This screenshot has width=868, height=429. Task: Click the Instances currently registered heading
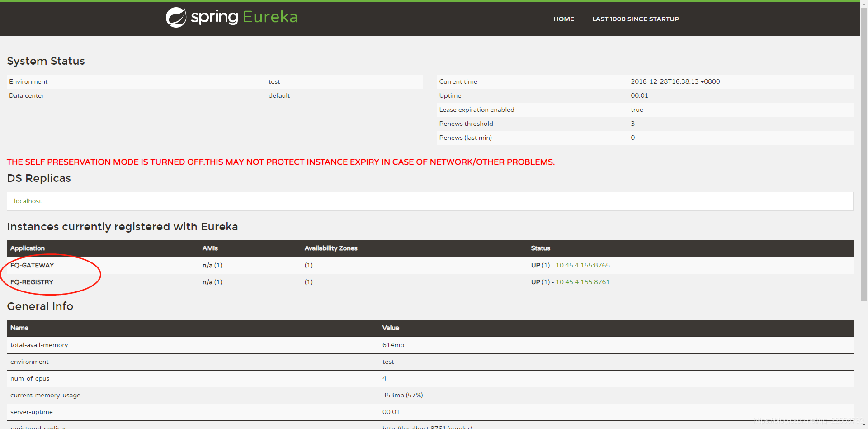click(122, 227)
